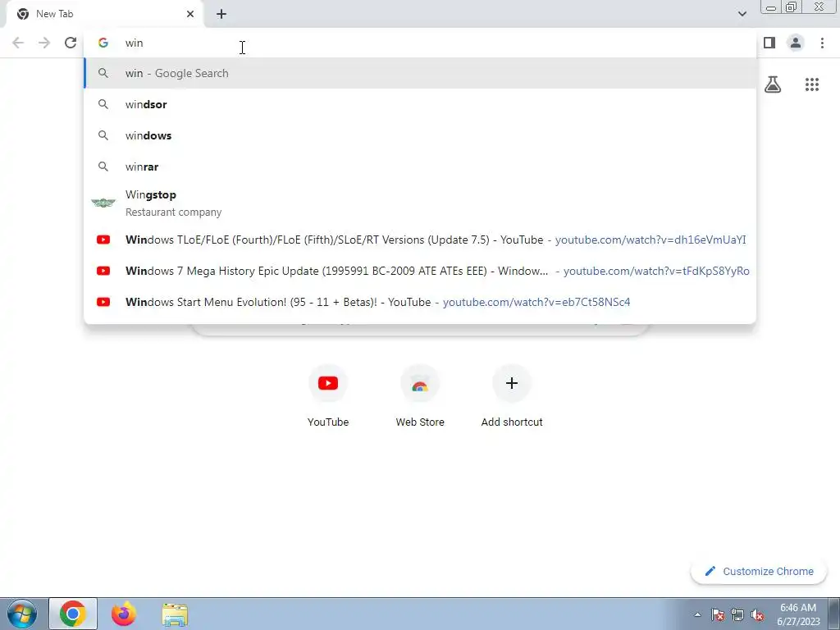
Task: Open Search Labs flask icon
Action: 773,84
